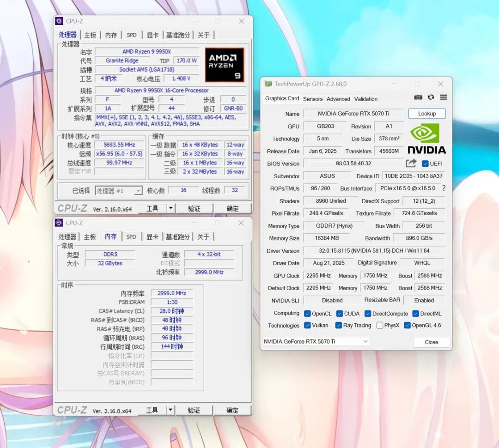Click GPU-Z title bar app icon
This screenshot has width=499, height=448.
268,84
